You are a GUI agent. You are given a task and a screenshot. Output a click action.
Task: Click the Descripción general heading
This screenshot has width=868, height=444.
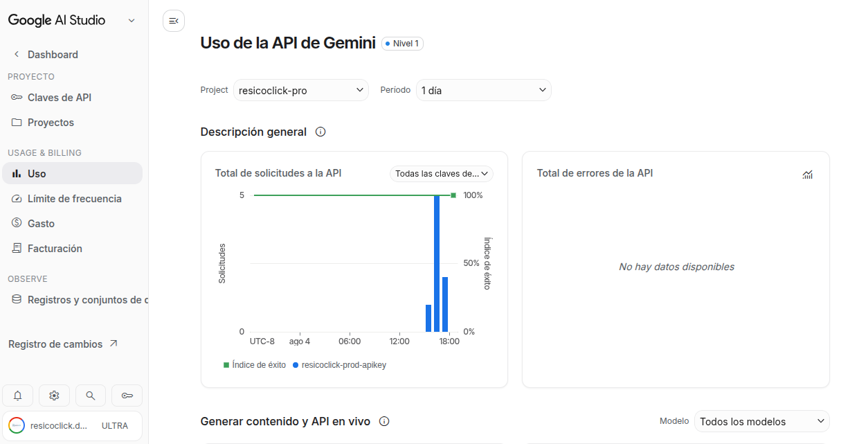(253, 132)
